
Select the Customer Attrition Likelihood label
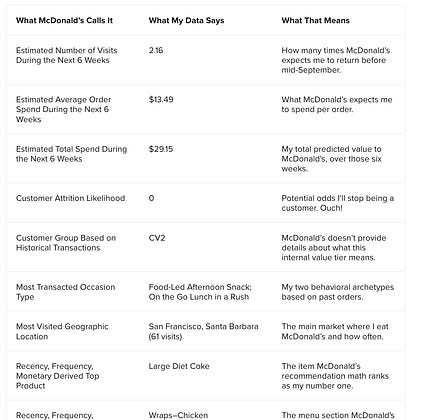[x=70, y=198]
